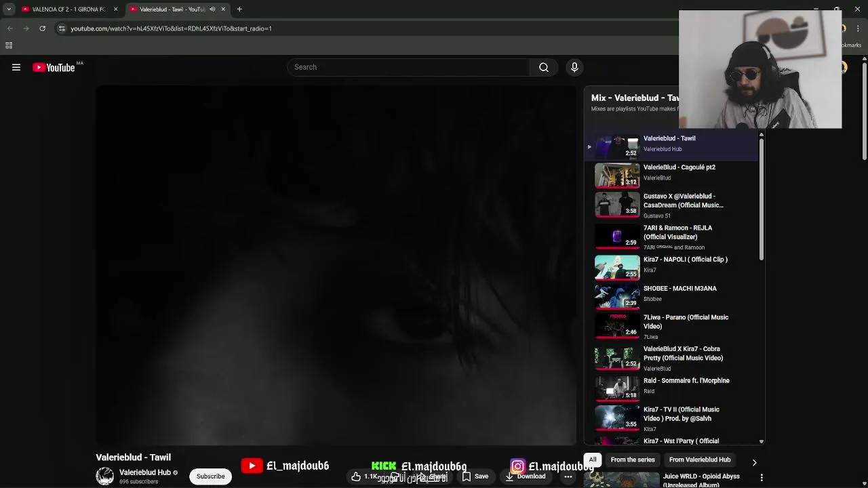Click the Mix - Valerieblud playlist title

635,98
